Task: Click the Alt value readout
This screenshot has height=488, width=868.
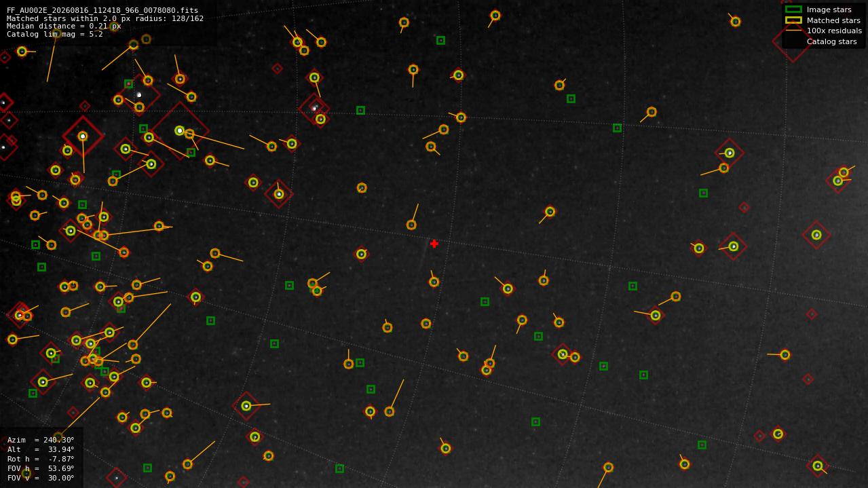Action: tap(41, 449)
